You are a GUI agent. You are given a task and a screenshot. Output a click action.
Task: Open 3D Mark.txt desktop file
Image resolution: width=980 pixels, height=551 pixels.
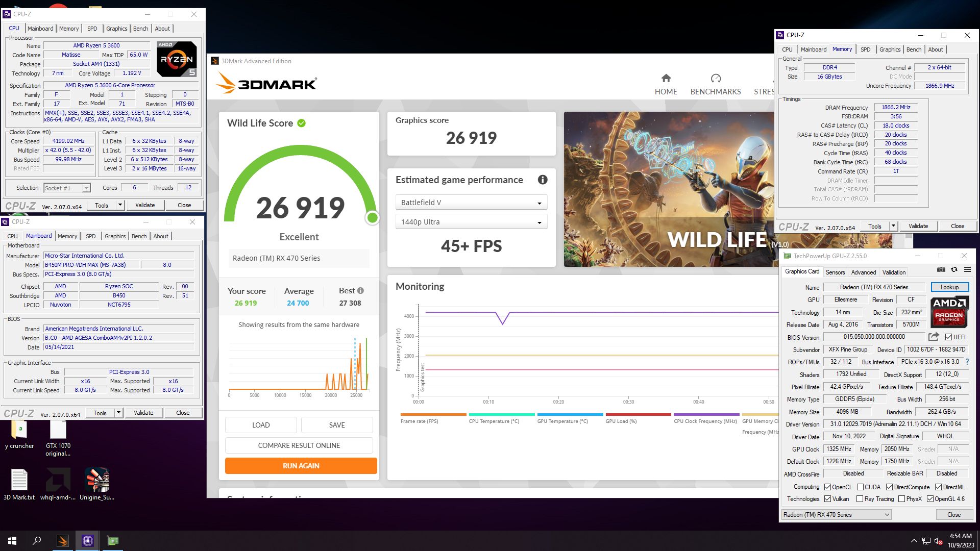pos(19,484)
